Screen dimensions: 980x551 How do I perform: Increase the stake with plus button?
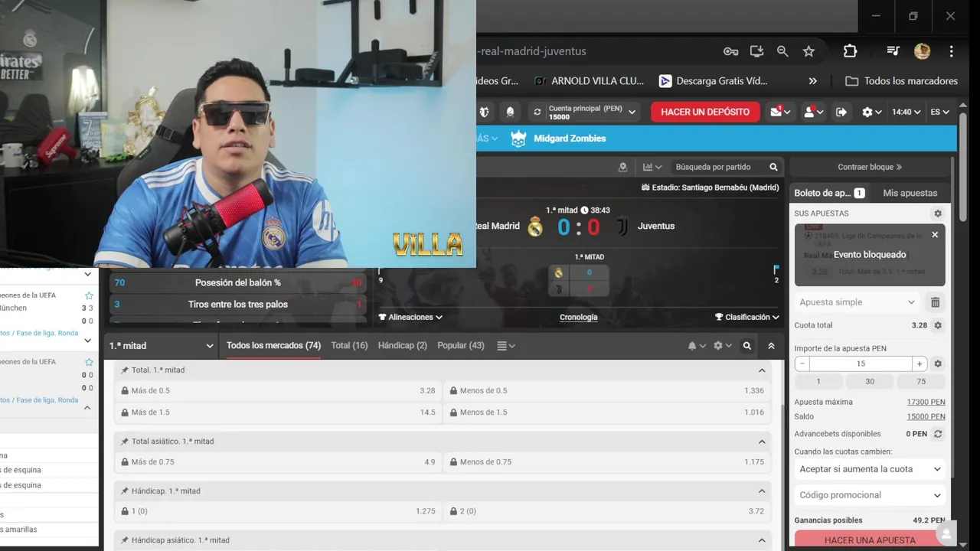(920, 364)
